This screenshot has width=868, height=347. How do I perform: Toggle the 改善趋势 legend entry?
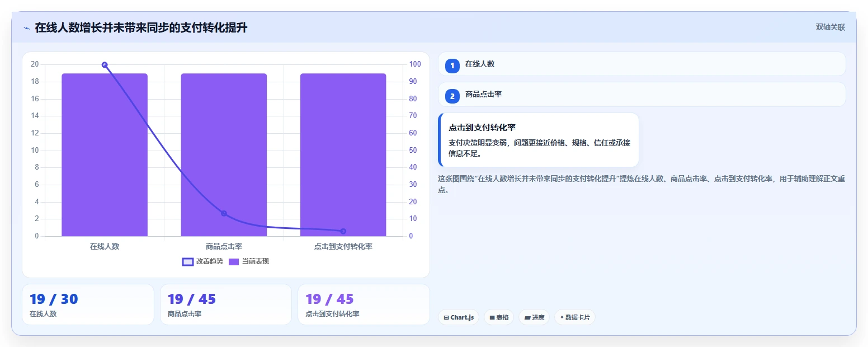pyautogui.click(x=202, y=261)
